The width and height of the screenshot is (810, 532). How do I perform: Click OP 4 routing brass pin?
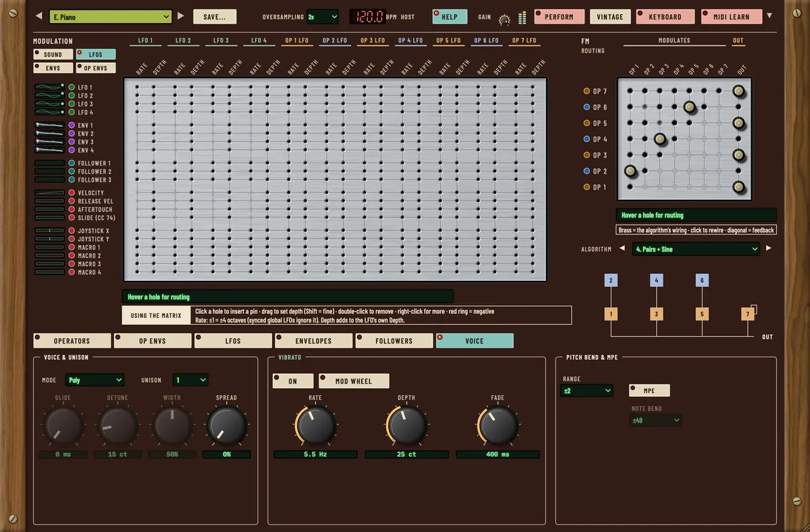pyautogui.click(x=660, y=139)
